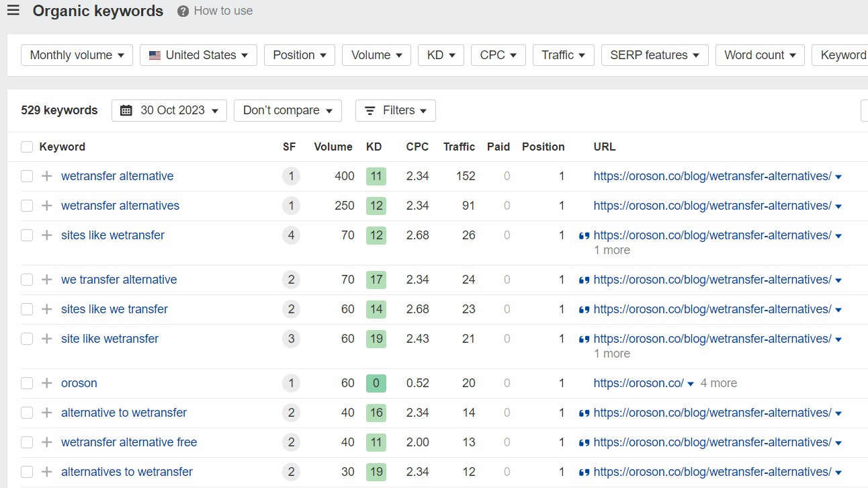Open the Don't compare dropdown
Viewport: 868px width, 488px height.
pyautogui.click(x=288, y=110)
